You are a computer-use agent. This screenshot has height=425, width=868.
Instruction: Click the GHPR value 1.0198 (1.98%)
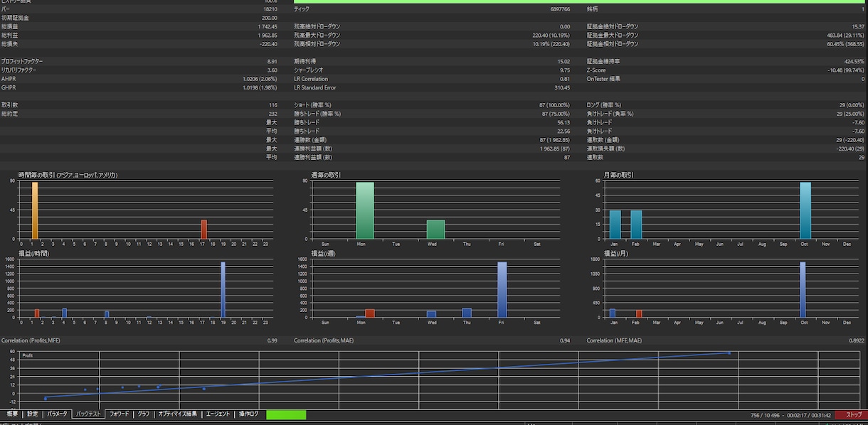tap(260, 87)
